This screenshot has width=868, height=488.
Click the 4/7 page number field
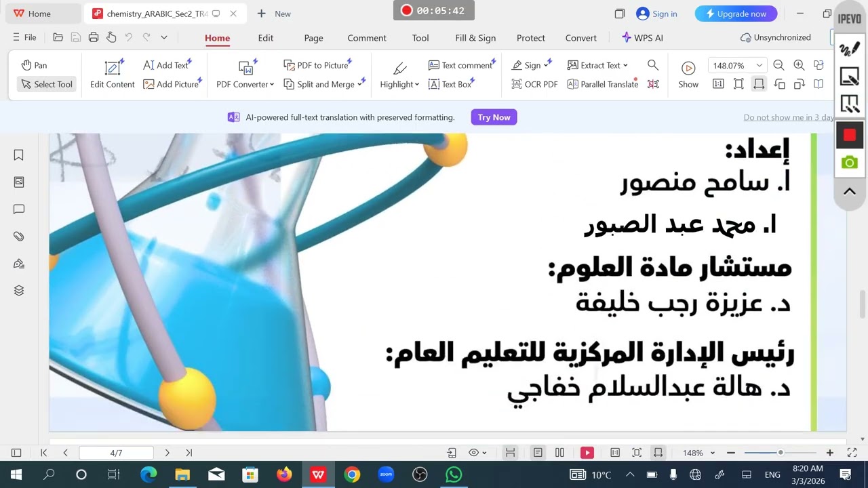click(116, 453)
